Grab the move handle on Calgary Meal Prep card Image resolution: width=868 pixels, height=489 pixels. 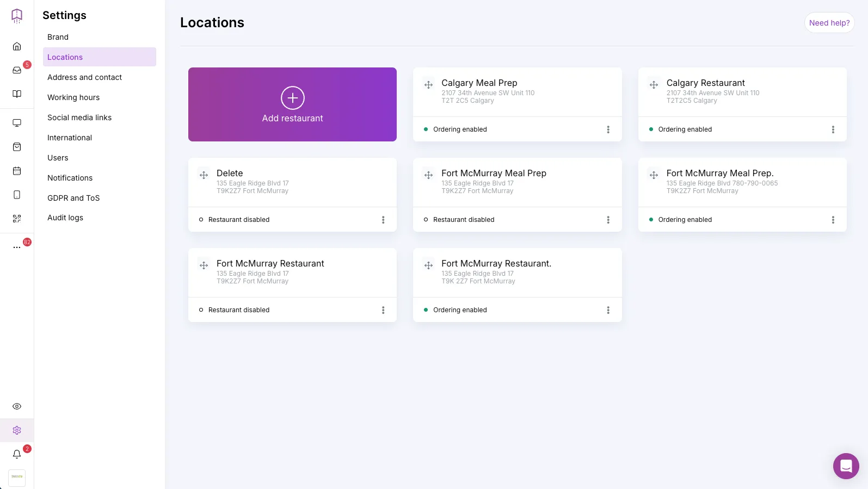coord(429,85)
